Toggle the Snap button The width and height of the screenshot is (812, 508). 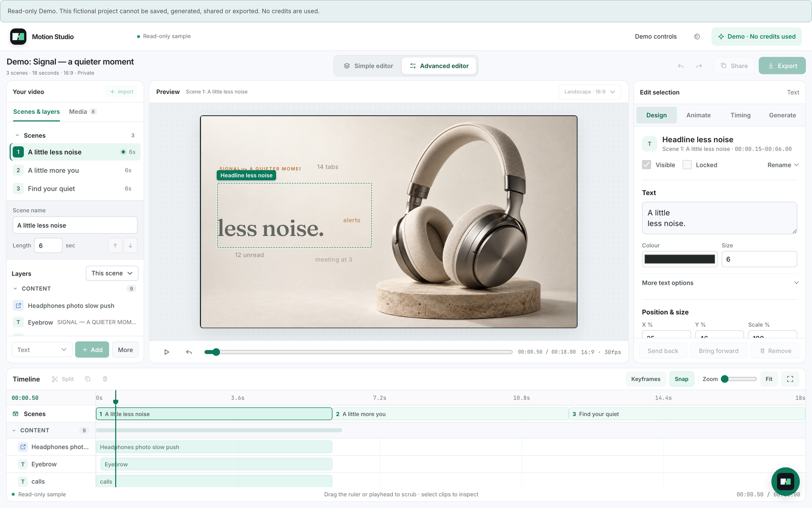click(x=682, y=379)
